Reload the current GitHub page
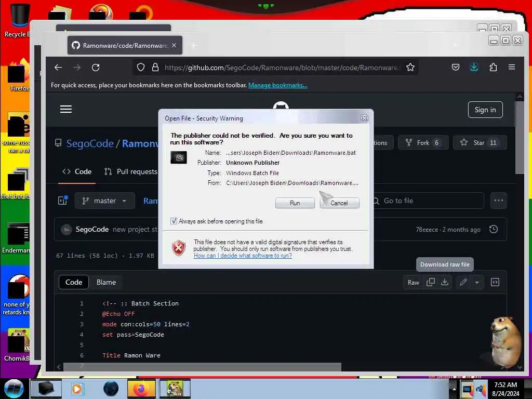 (96, 68)
